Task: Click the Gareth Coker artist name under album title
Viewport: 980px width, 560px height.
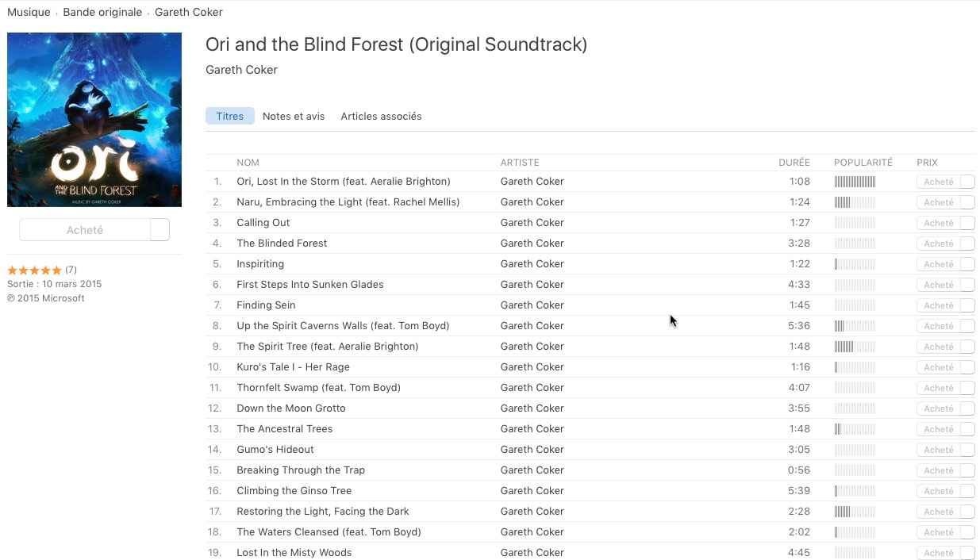Action: coord(241,70)
